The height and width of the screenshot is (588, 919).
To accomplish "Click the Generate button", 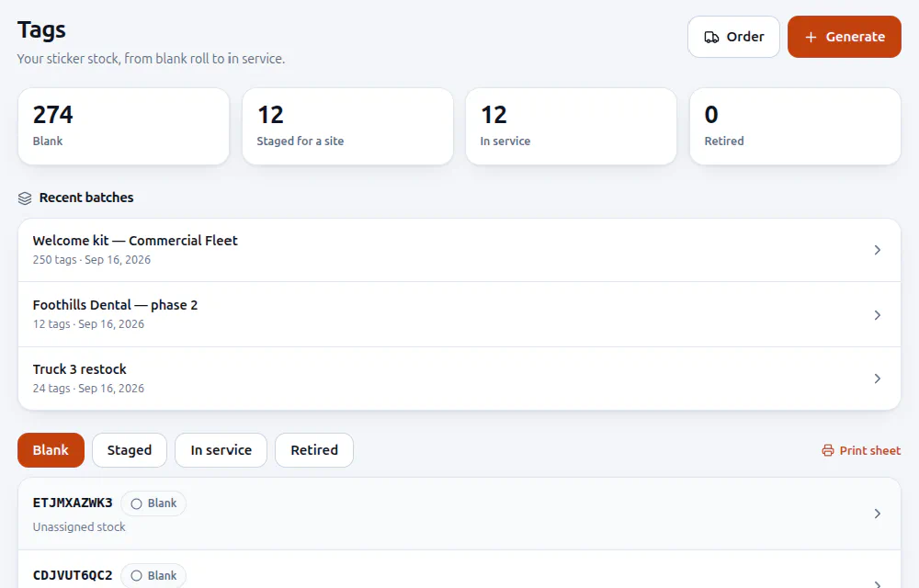I will coord(844,37).
